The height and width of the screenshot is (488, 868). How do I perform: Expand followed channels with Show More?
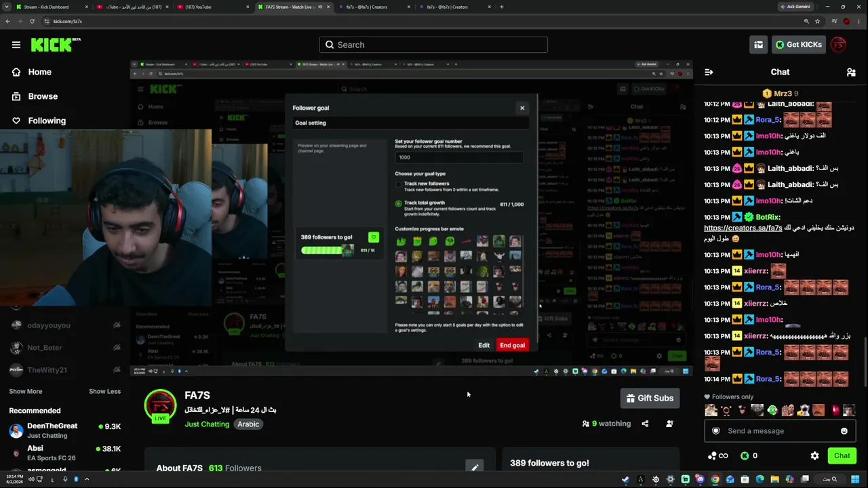click(x=26, y=391)
